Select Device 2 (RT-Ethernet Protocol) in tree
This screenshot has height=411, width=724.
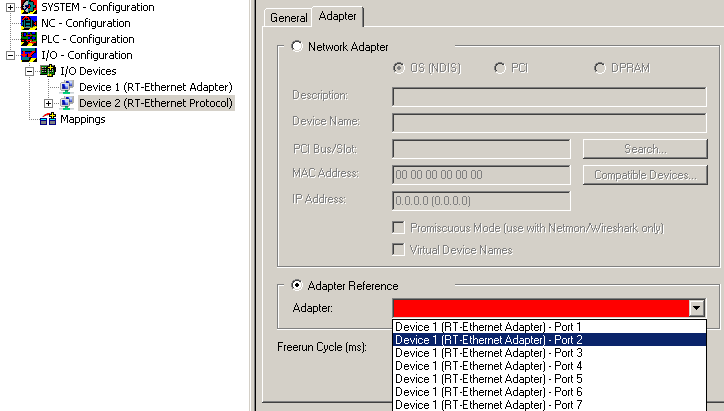tap(156, 103)
